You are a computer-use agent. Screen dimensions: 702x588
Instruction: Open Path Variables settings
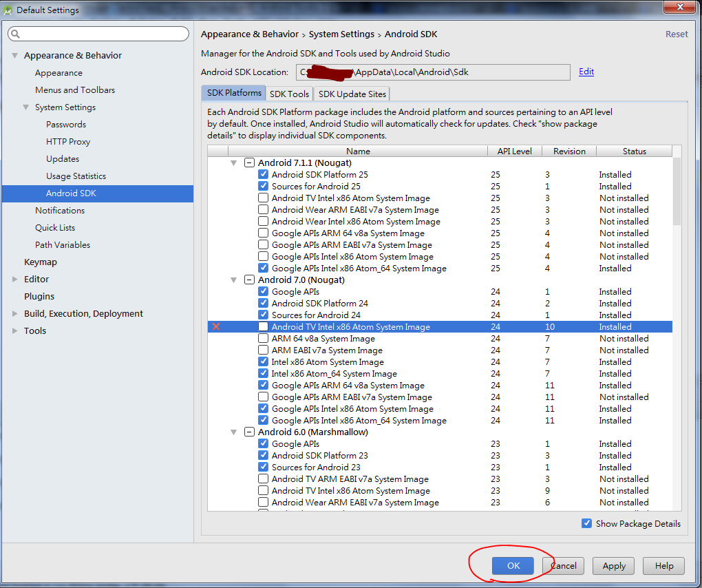tap(63, 245)
